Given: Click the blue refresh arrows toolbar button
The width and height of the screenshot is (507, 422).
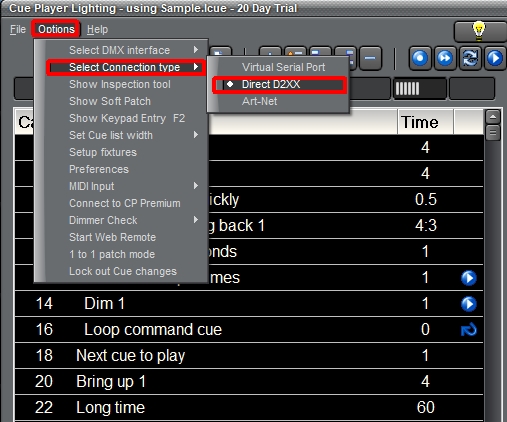Looking at the screenshot, I should [x=470, y=58].
